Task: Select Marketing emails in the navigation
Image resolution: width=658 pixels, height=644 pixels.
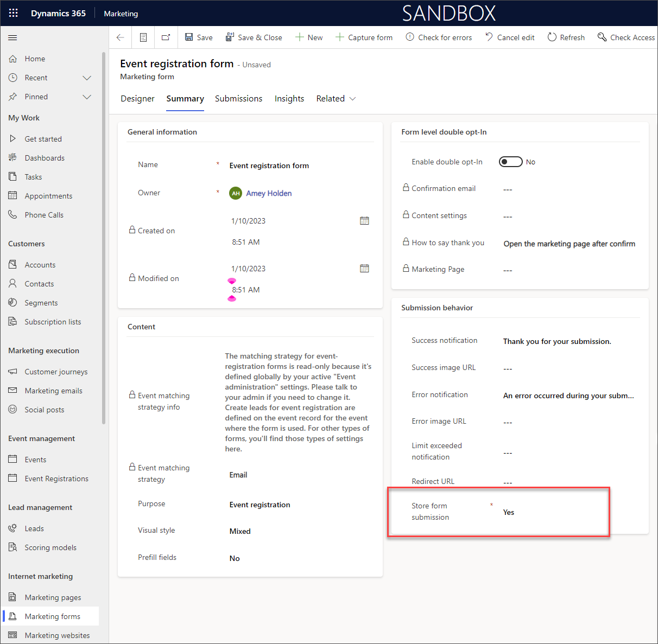Action: click(x=52, y=390)
